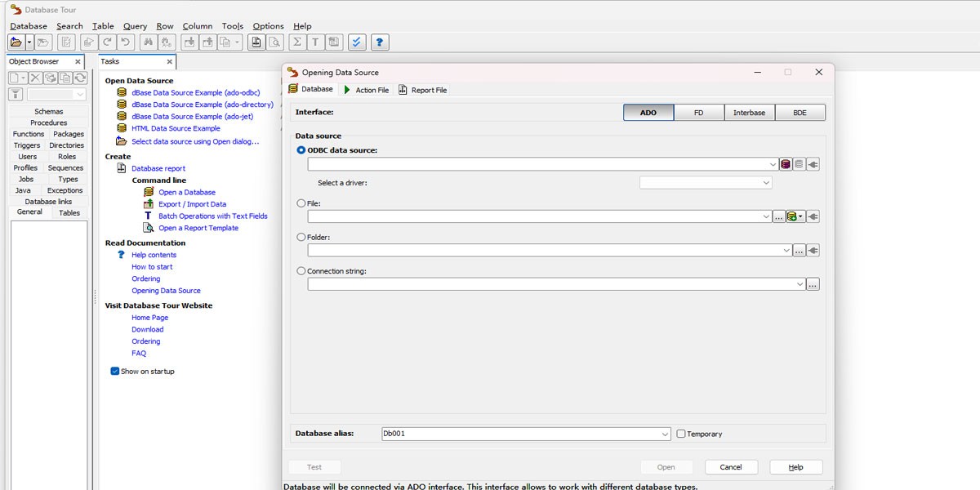Open the Select a driver dropdown

[766, 183]
